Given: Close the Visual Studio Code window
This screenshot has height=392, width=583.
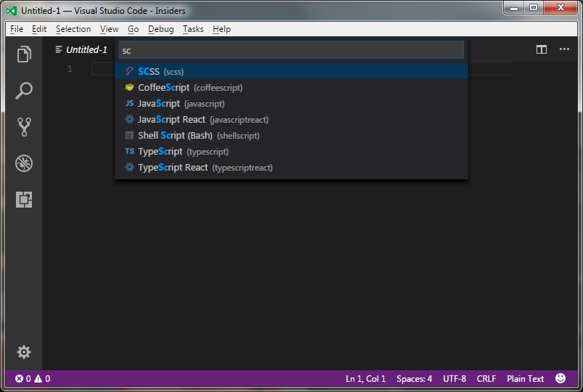Looking at the screenshot, I should 560,8.
